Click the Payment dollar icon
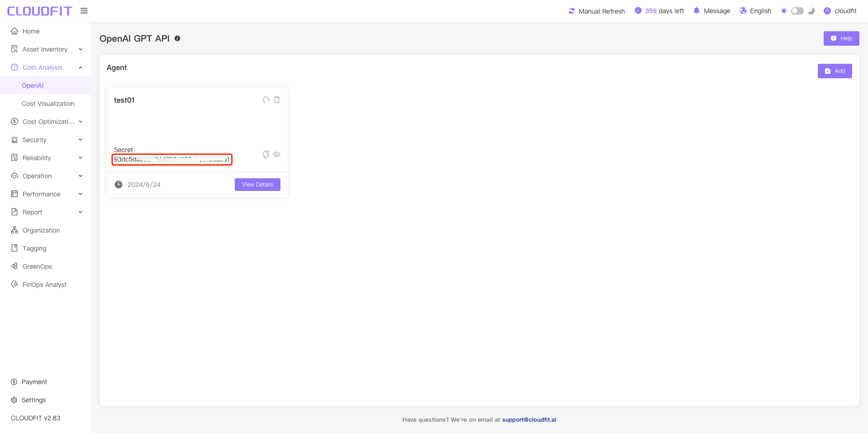 coord(14,382)
